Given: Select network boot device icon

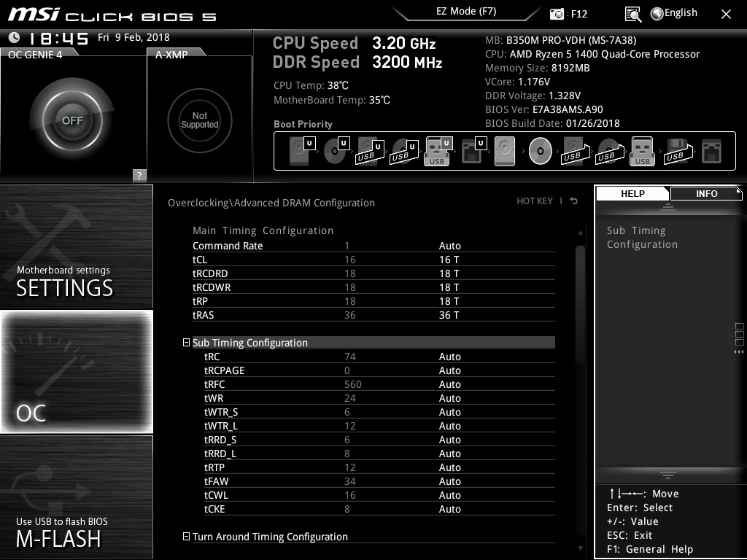Looking at the screenshot, I should [712, 152].
